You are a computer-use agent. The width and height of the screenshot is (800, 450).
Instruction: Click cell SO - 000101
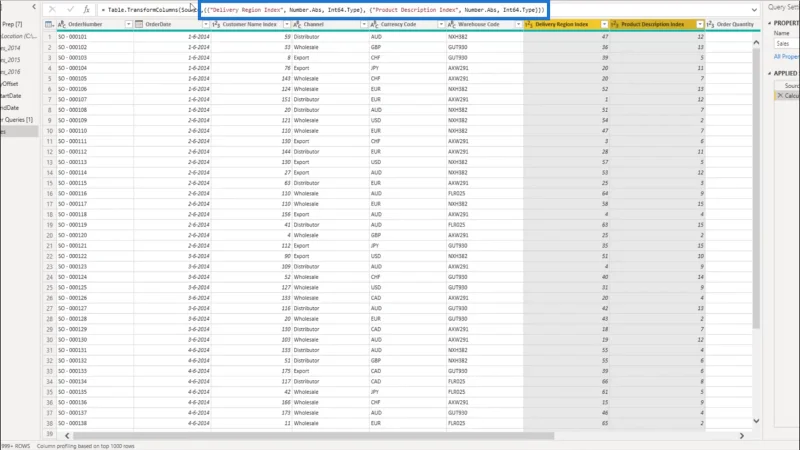[72, 37]
